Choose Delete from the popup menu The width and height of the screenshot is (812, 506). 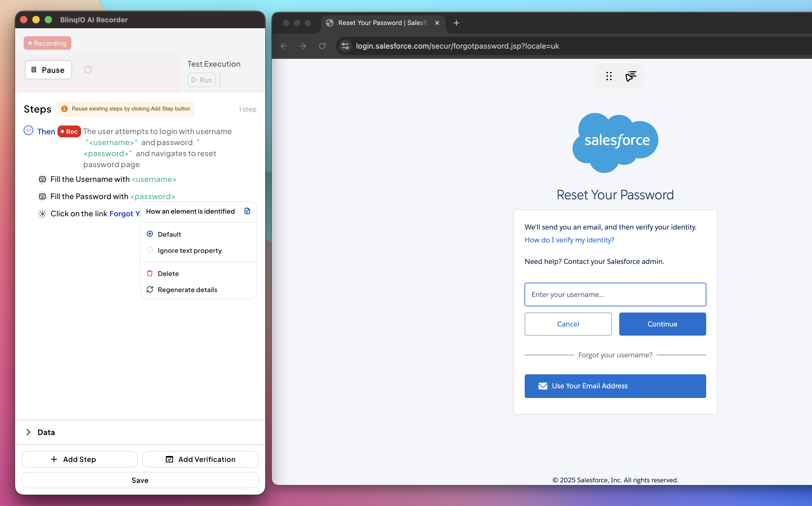coord(168,273)
